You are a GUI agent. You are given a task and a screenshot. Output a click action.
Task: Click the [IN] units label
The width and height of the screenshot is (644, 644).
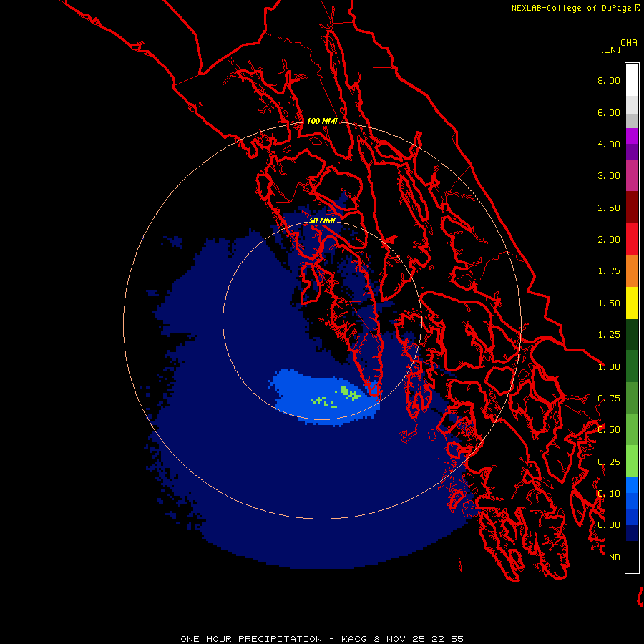click(610, 49)
